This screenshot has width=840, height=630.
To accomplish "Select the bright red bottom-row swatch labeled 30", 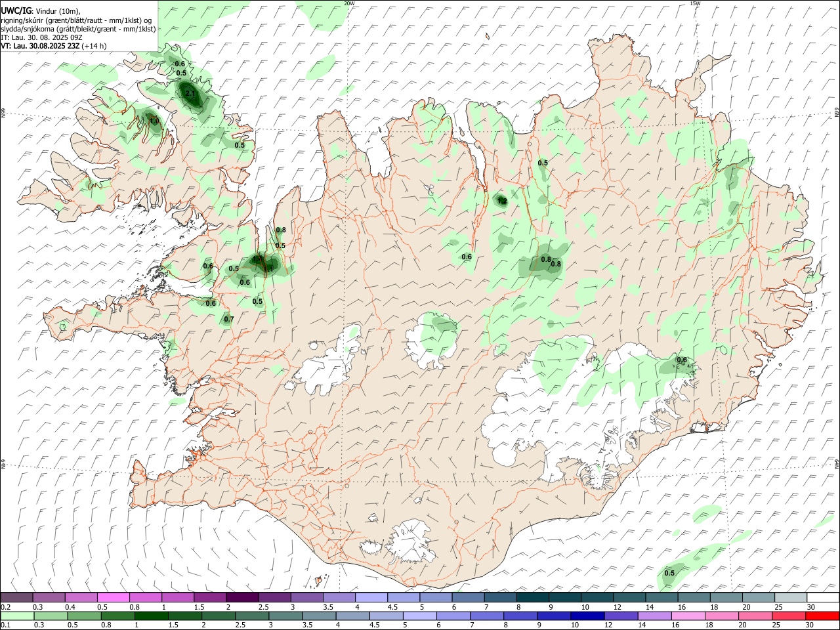I will [x=823, y=616].
